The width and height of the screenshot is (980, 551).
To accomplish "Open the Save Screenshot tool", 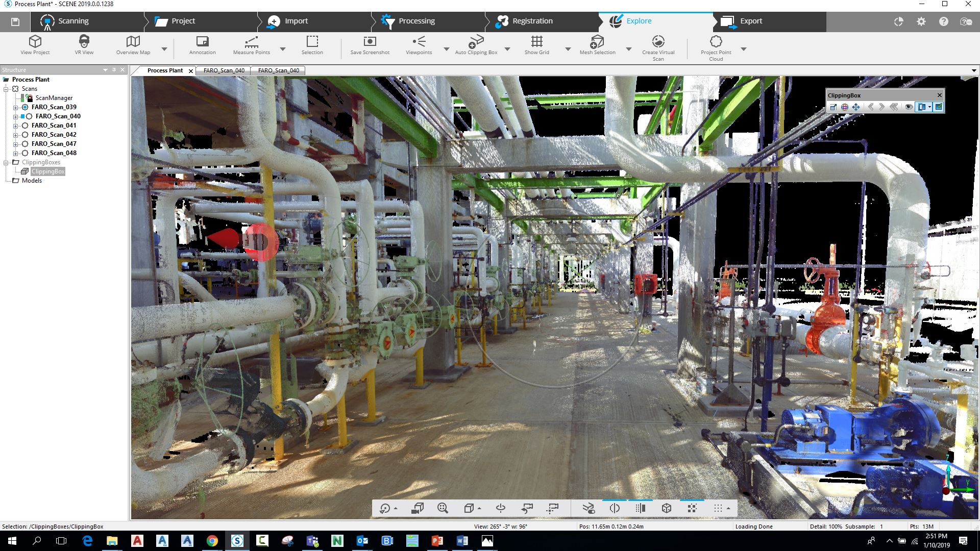I will point(370,47).
